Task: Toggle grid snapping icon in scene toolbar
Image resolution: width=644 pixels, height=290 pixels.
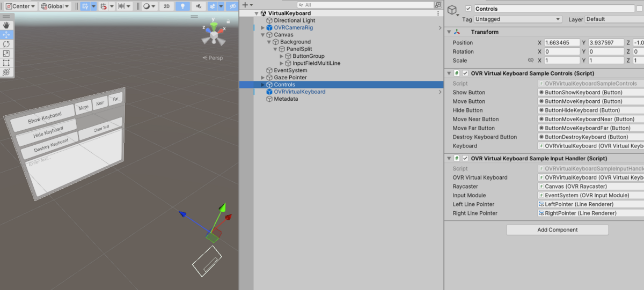Action: (85, 6)
